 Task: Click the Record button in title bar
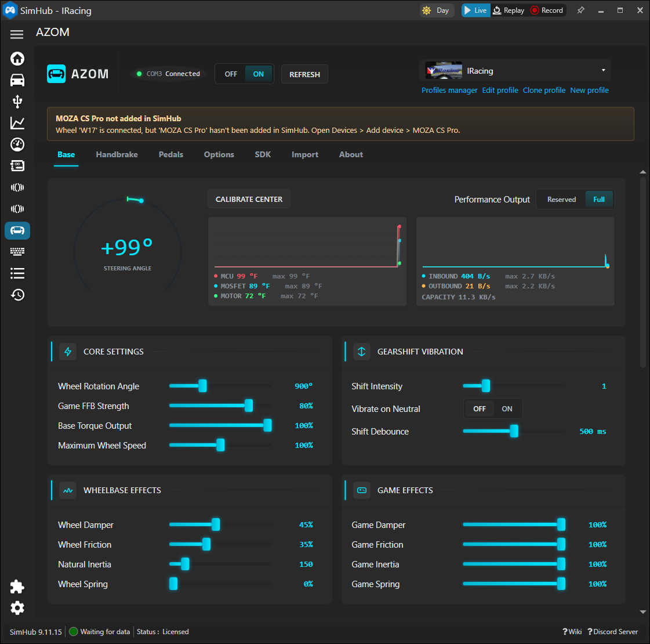[x=547, y=10]
